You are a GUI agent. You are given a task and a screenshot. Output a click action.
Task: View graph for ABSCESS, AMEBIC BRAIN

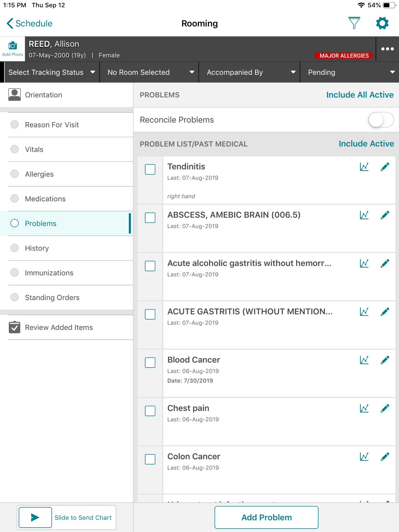364,215
